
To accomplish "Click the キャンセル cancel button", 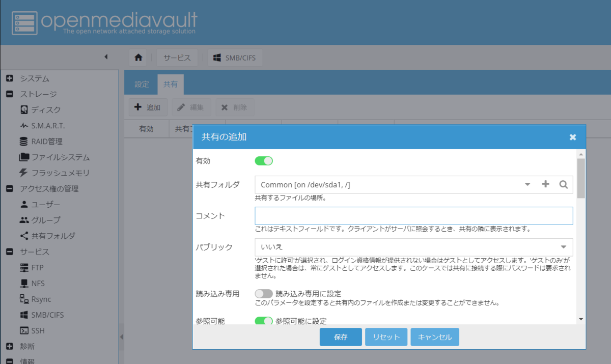I will (435, 337).
